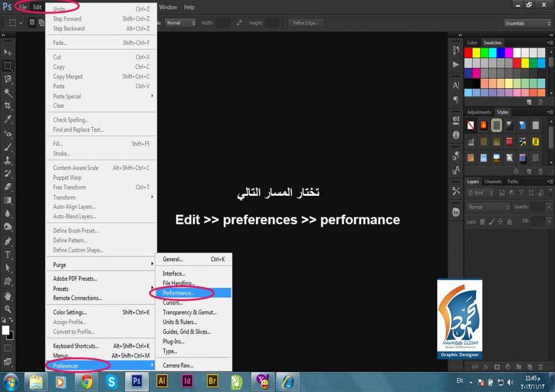Click the Width input field
Screen dimensions: 555x392
point(223,23)
